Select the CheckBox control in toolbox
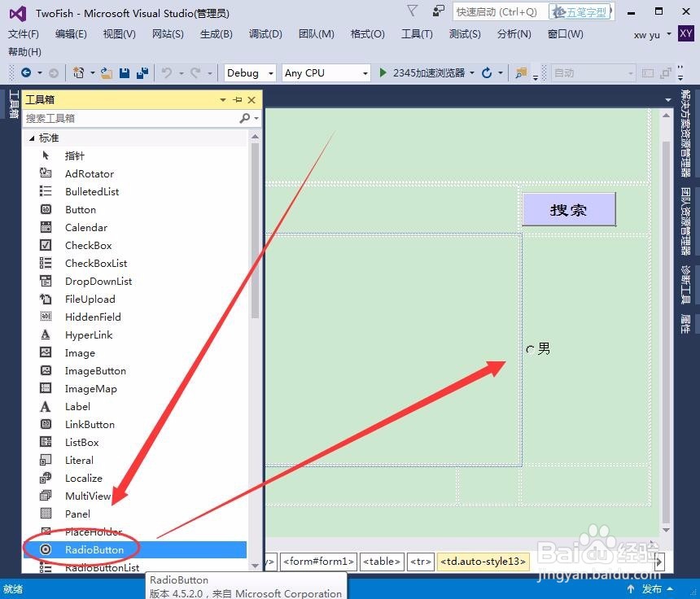This screenshot has height=599, width=700. [x=134, y=245]
